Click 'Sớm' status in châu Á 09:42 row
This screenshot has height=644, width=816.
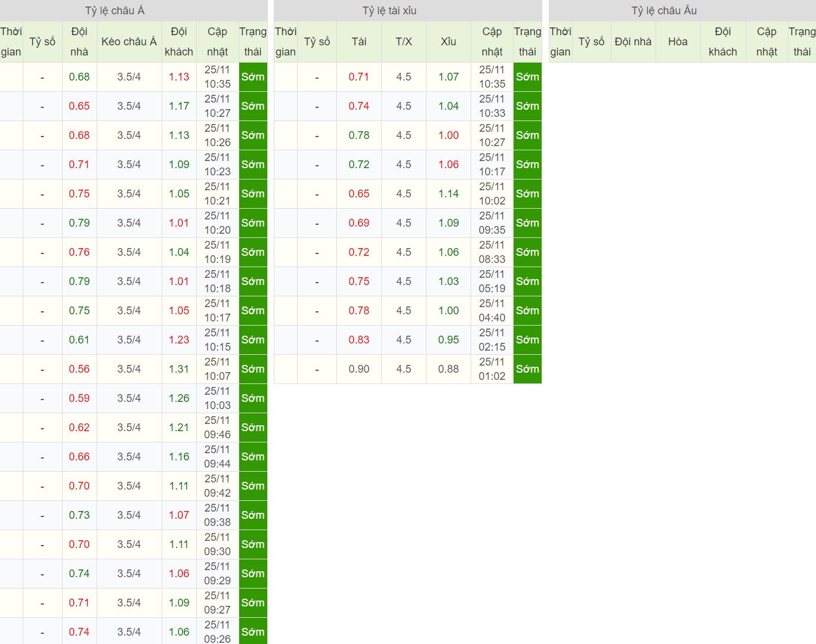click(253, 486)
